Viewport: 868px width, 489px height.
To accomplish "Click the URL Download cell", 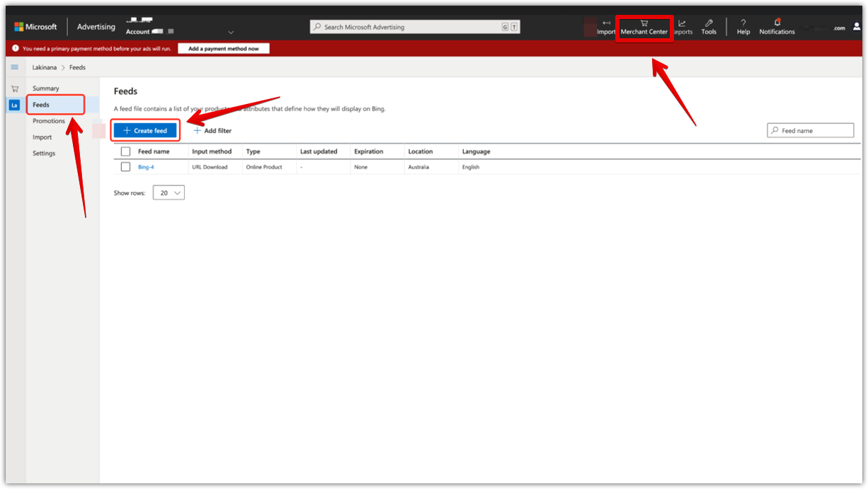I will tap(210, 167).
